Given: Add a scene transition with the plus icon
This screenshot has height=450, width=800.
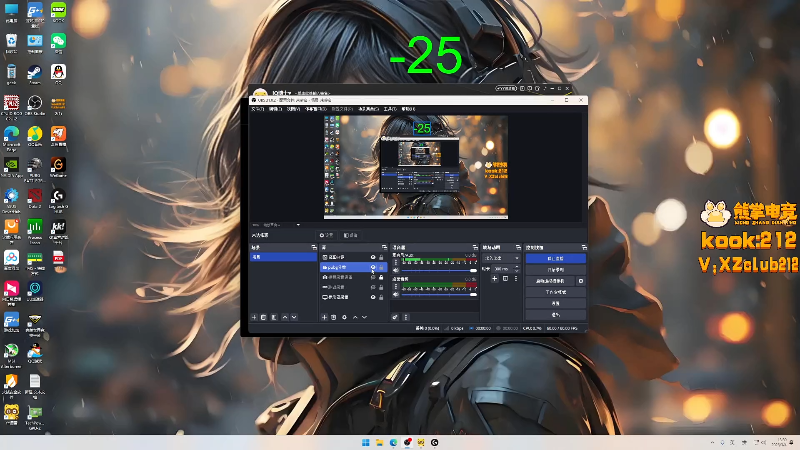Looking at the screenshot, I should pos(494,279).
